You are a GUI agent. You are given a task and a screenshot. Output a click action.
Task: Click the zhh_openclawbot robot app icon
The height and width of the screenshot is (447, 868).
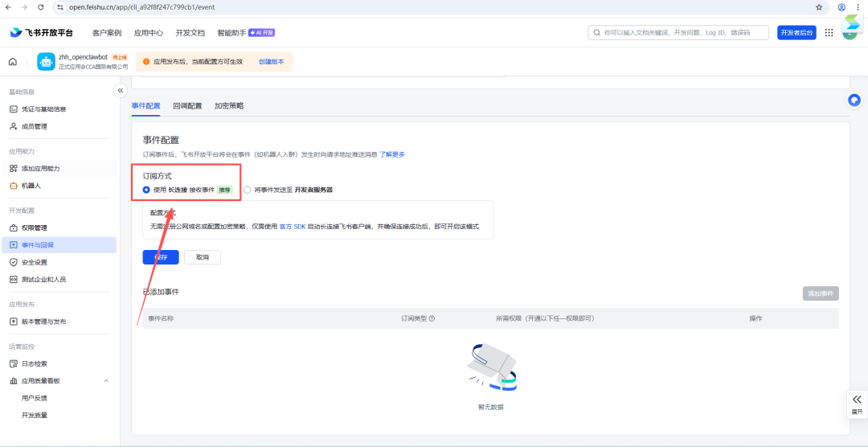[x=46, y=61]
